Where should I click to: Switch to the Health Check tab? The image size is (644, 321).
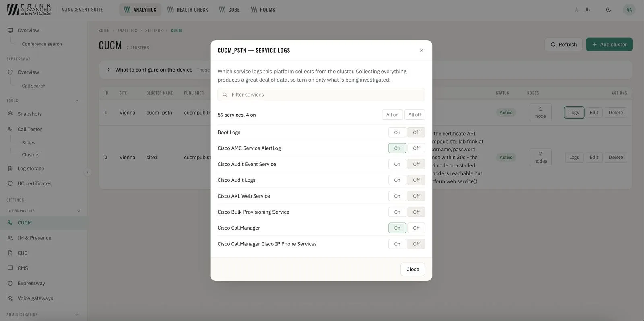188,10
